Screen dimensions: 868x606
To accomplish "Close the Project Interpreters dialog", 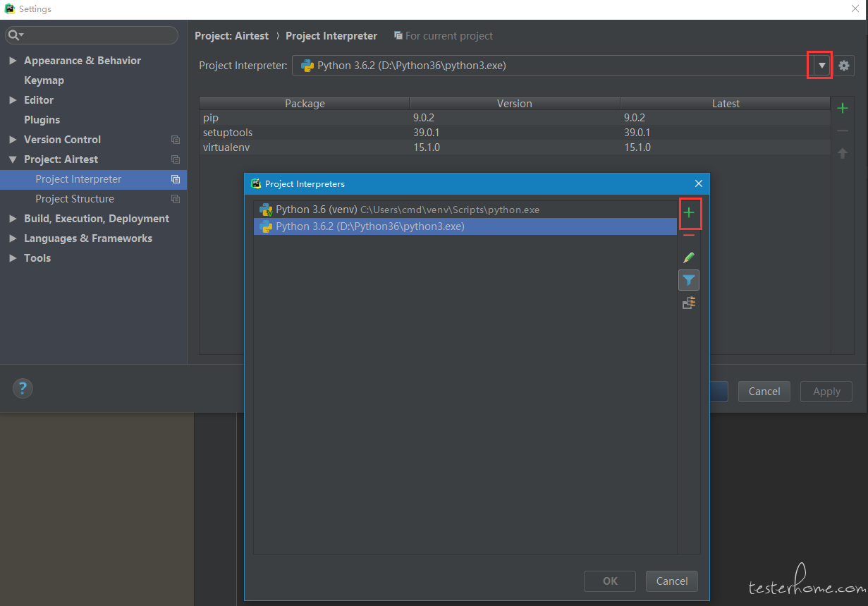I will tap(698, 183).
